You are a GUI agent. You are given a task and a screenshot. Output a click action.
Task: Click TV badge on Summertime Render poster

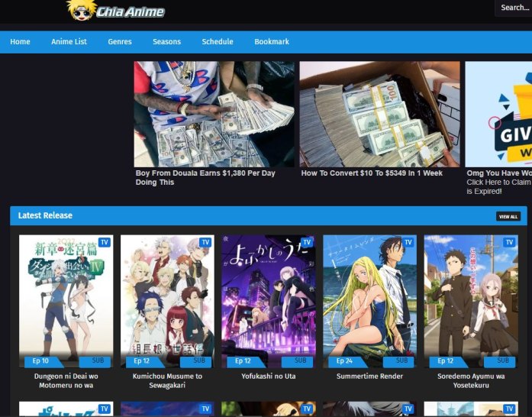point(408,242)
